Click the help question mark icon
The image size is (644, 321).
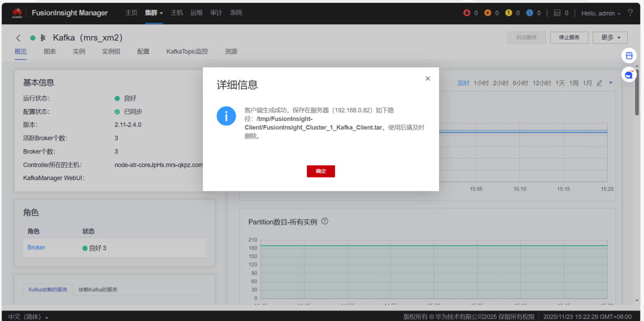point(630,13)
